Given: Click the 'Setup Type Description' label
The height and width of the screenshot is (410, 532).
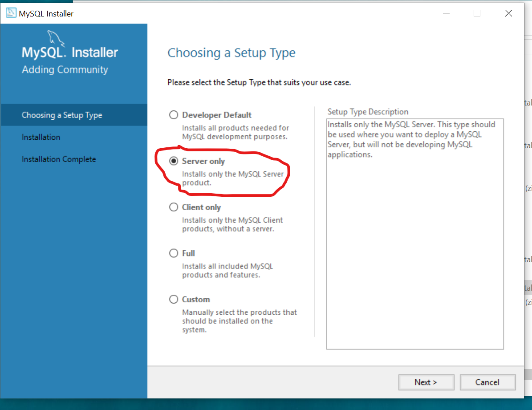Looking at the screenshot, I should tap(368, 112).
